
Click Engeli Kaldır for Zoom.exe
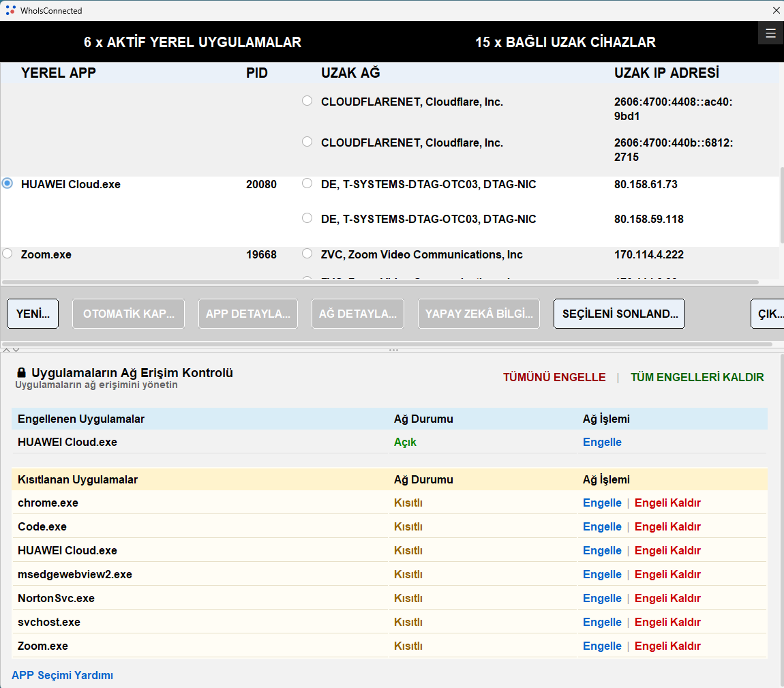pos(667,646)
